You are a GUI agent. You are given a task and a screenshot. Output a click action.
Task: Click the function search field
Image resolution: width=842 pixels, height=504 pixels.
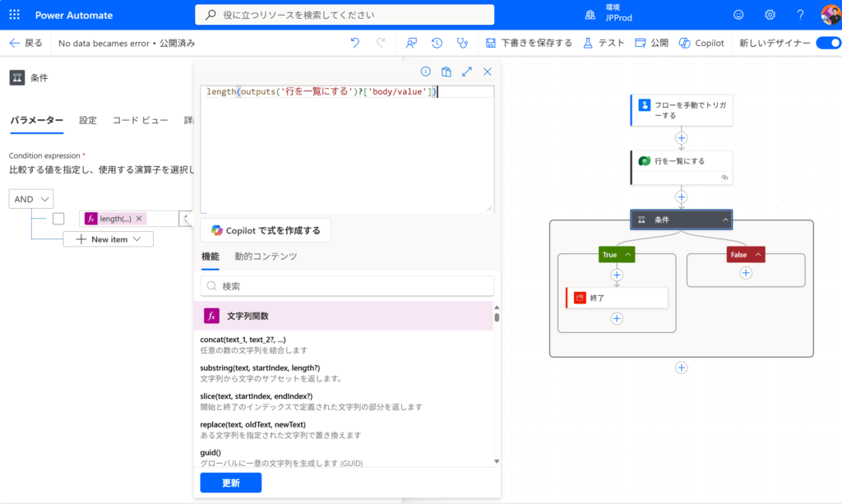[x=347, y=286]
